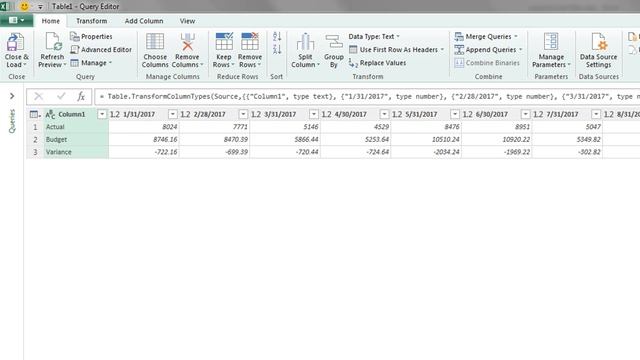The width and height of the screenshot is (640, 360).
Task: Open Column1 filter dropdown
Action: tap(102, 114)
